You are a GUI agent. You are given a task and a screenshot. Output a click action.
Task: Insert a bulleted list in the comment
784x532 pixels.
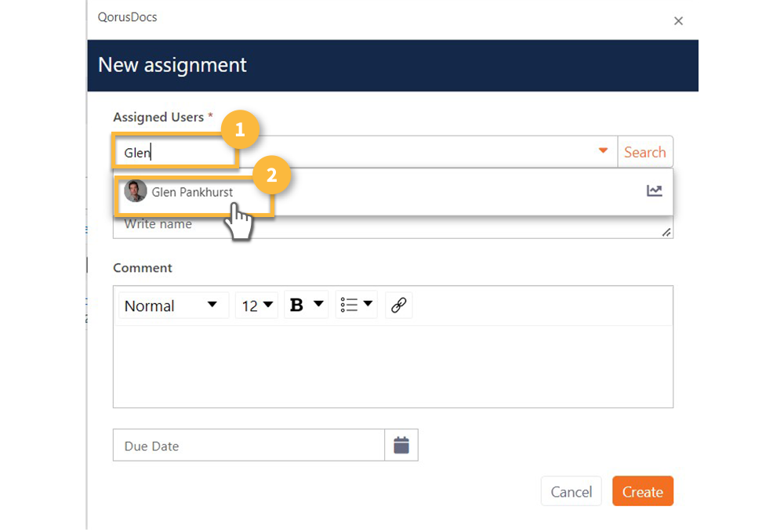click(349, 305)
